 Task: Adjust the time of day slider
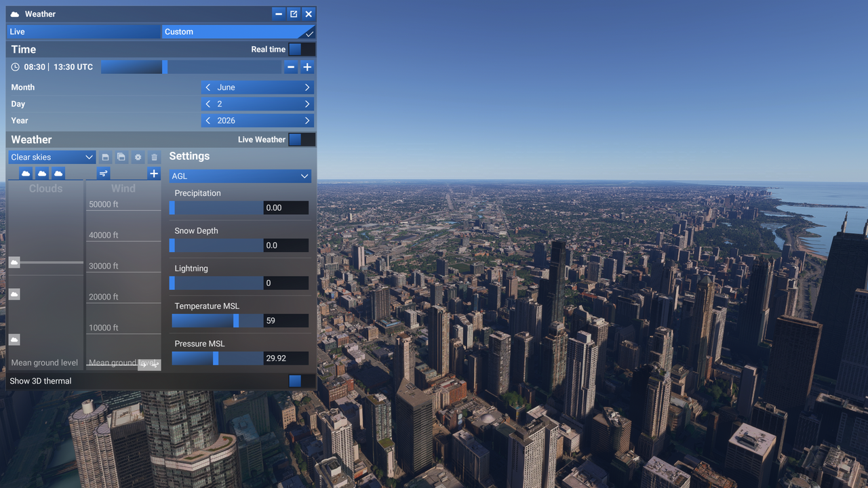[x=191, y=67]
